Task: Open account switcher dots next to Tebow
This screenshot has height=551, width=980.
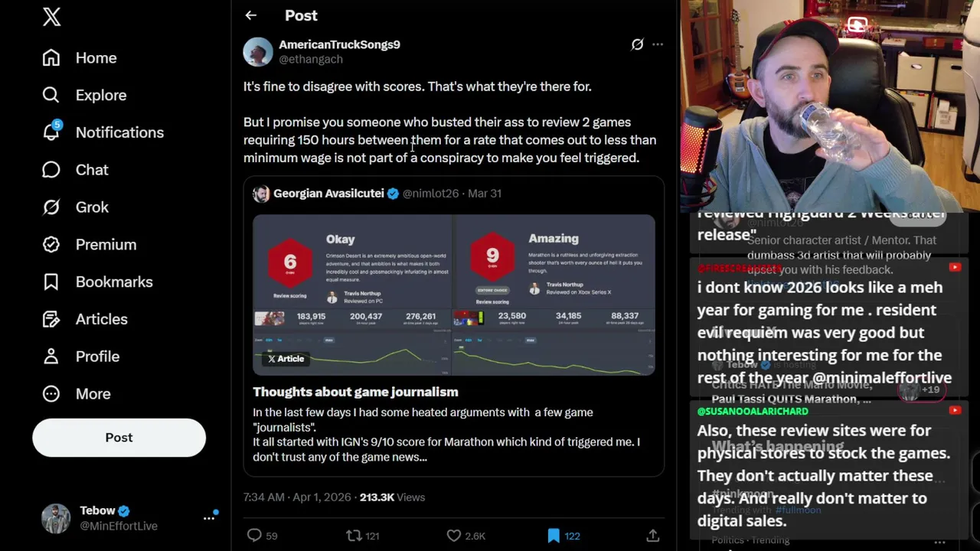Action: pyautogui.click(x=209, y=518)
